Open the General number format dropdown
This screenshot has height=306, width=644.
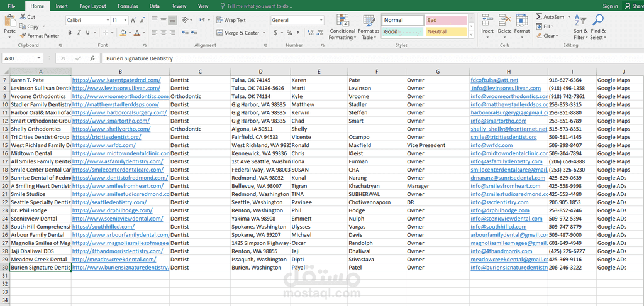click(321, 20)
